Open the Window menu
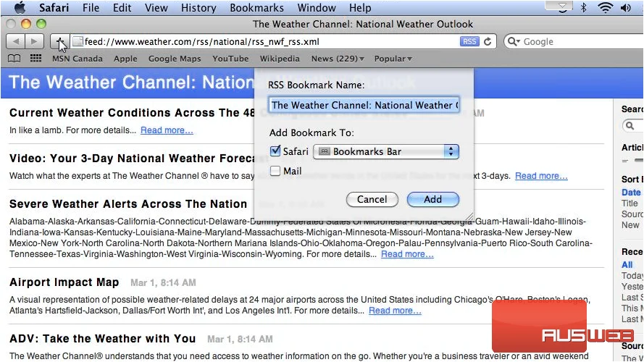This screenshot has width=644, height=362. pos(317,7)
